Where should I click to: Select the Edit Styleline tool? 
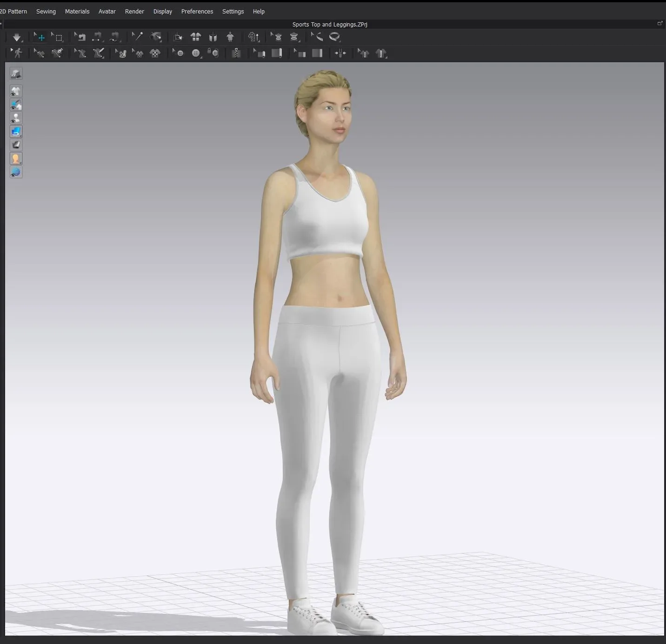point(40,53)
